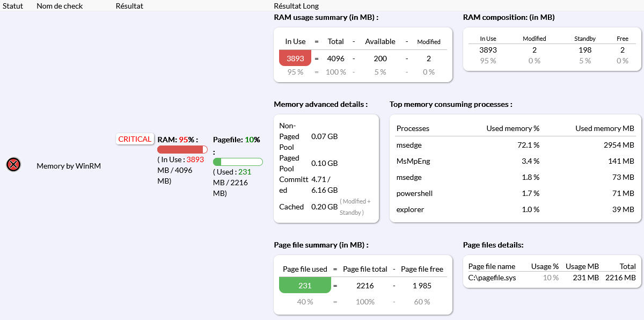Click the Available value 200 in RAM summary

tap(380, 59)
